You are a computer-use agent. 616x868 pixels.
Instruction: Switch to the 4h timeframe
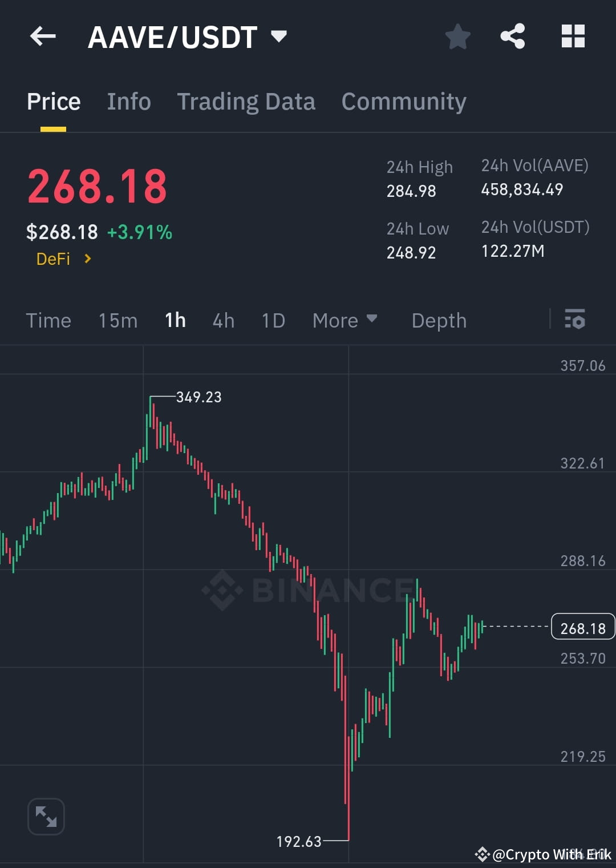click(x=223, y=320)
